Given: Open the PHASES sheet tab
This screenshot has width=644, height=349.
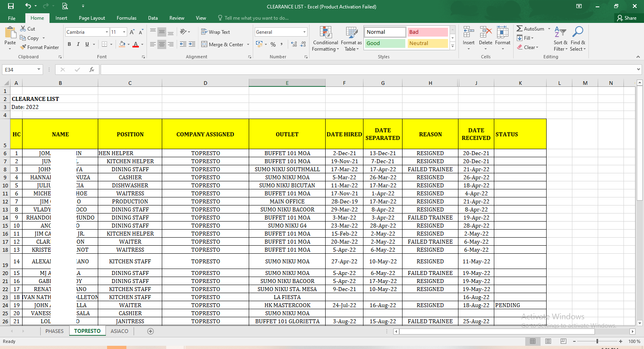Looking at the screenshot, I should (54, 331).
